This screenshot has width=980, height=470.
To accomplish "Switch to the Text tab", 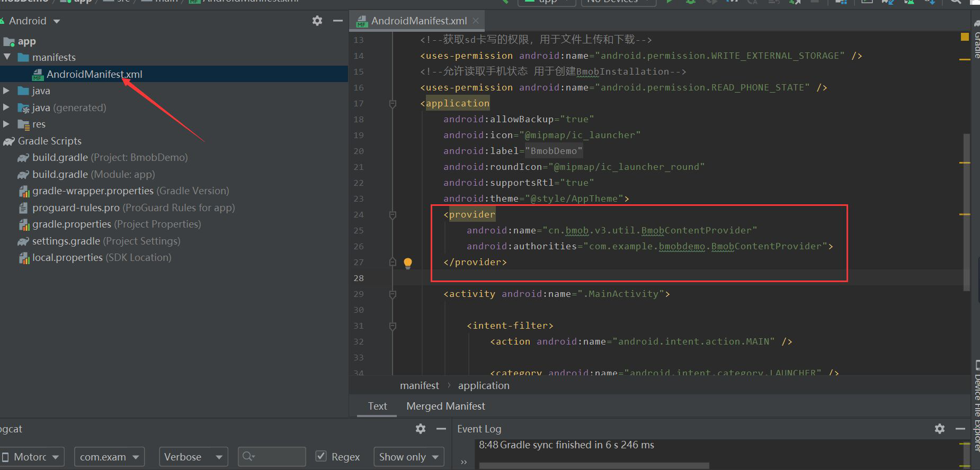I will tap(377, 406).
